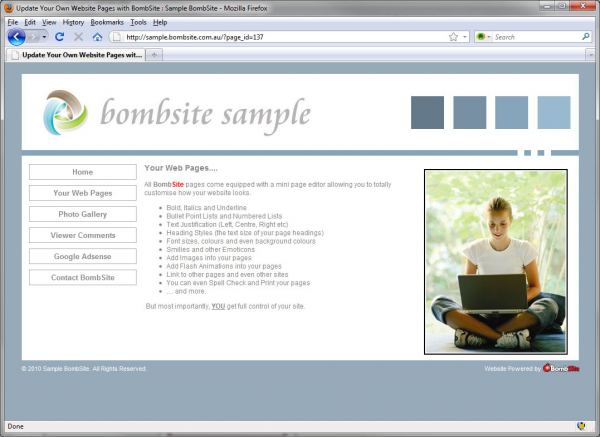
Task: Click the Stop loading X icon
Action: pyautogui.click(x=78, y=37)
